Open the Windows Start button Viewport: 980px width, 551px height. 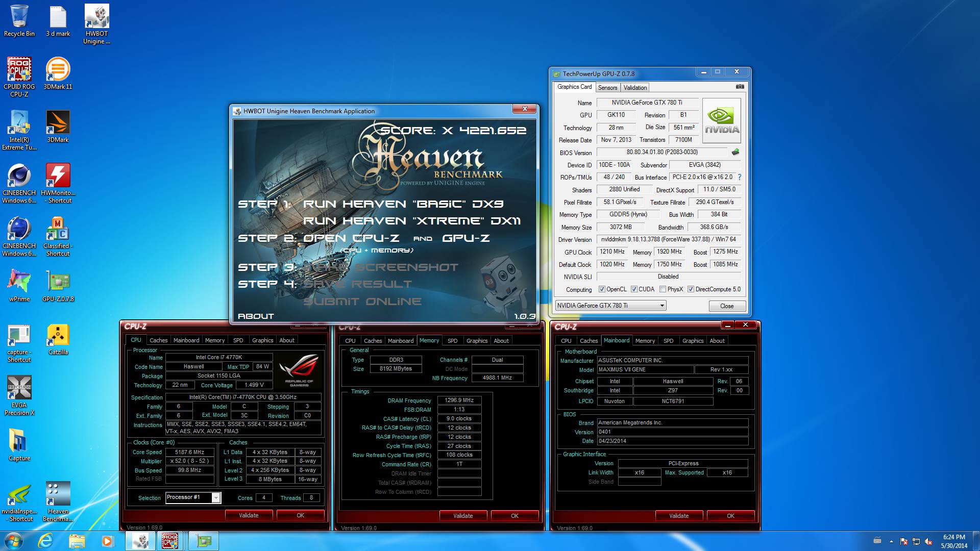pos(13,541)
